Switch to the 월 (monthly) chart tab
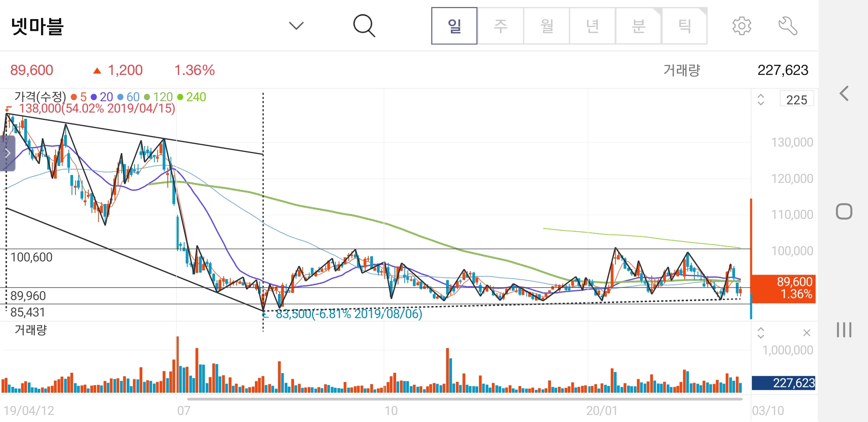The image size is (868, 422). (547, 26)
